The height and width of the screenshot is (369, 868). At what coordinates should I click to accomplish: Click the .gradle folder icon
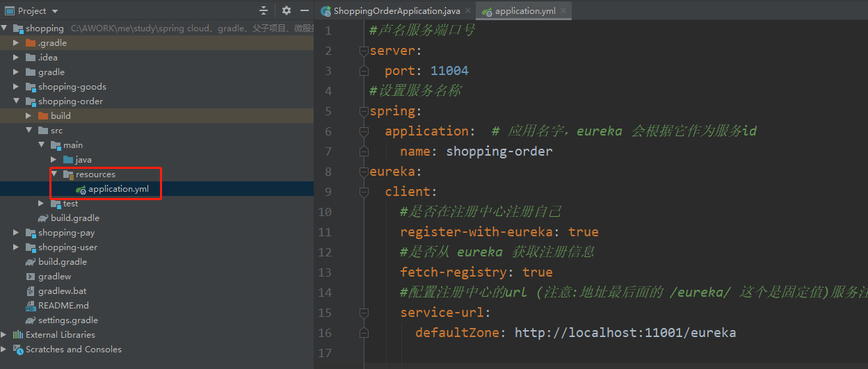coord(31,43)
